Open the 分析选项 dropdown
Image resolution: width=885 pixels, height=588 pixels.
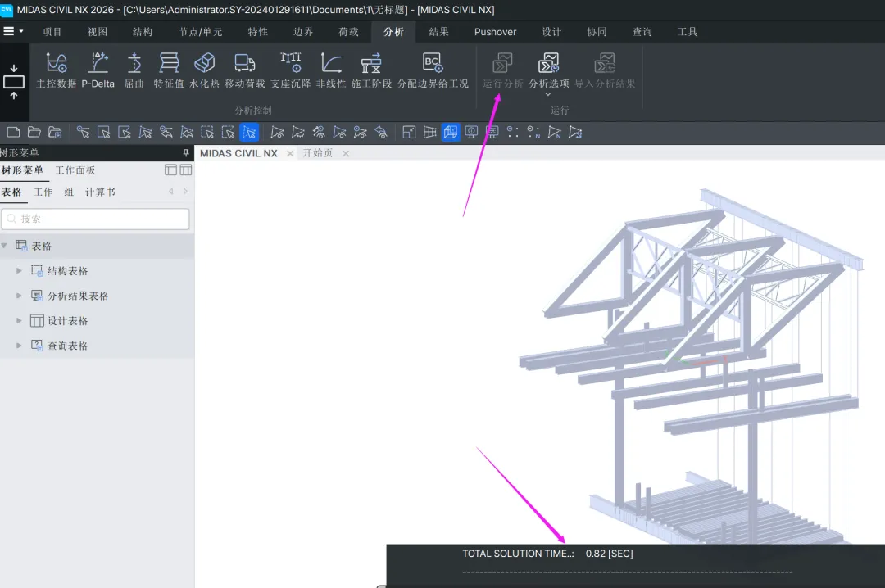click(x=548, y=94)
